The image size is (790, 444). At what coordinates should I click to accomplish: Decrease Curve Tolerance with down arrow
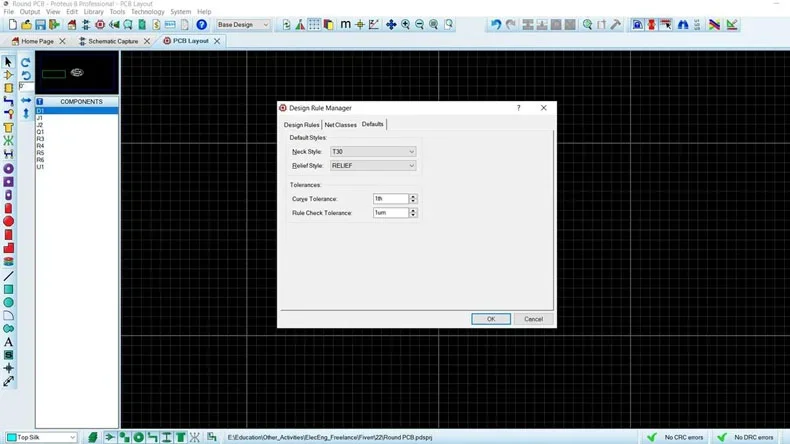(x=413, y=201)
